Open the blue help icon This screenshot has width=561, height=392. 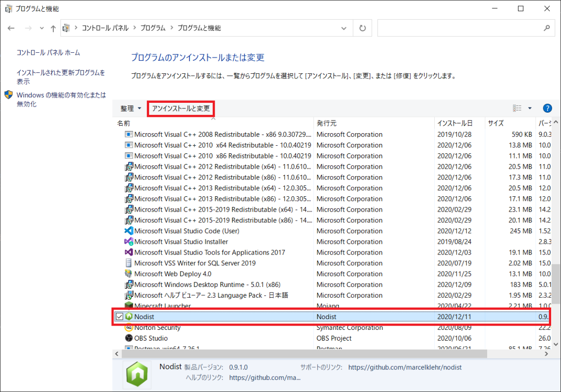pos(547,108)
